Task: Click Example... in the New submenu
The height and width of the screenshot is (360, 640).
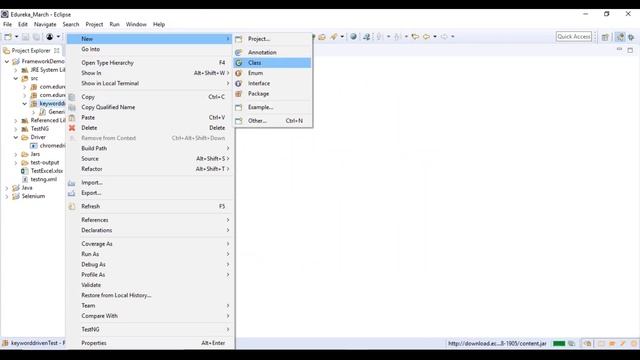Action: click(272, 107)
